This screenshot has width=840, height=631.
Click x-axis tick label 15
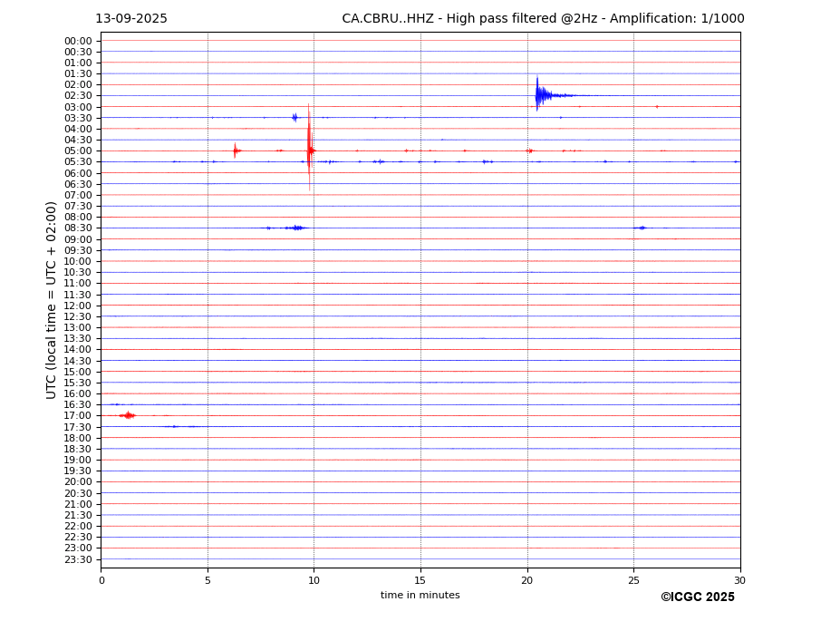420,580
